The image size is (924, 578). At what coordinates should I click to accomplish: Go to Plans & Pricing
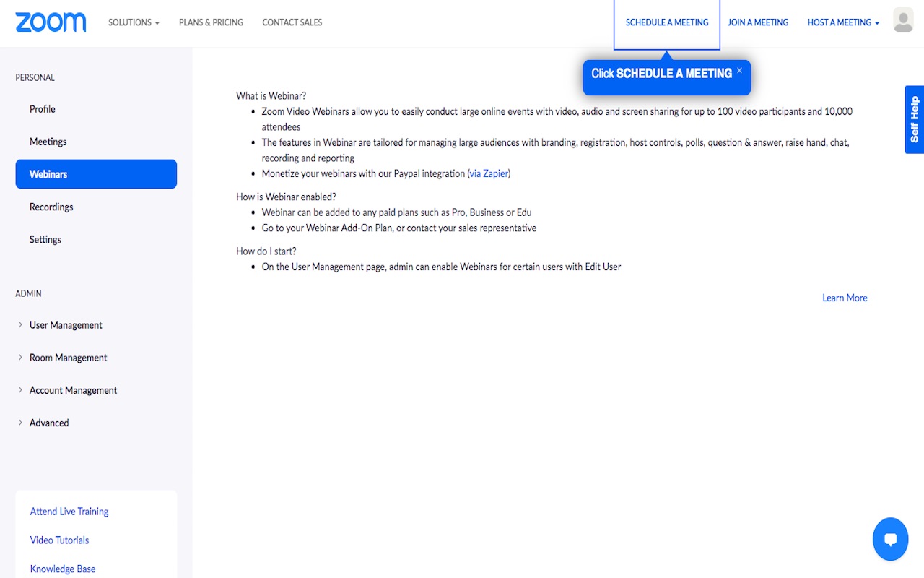coord(211,22)
